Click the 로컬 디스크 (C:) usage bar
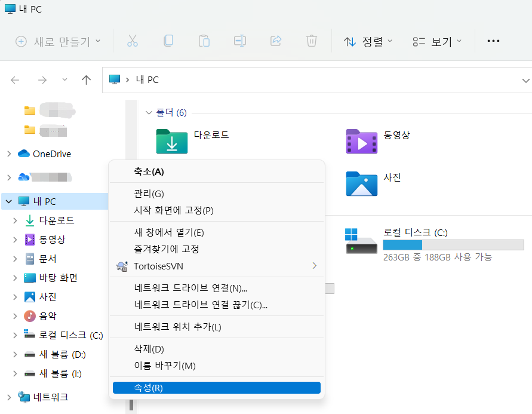This screenshot has width=532, height=414. coord(453,245)
